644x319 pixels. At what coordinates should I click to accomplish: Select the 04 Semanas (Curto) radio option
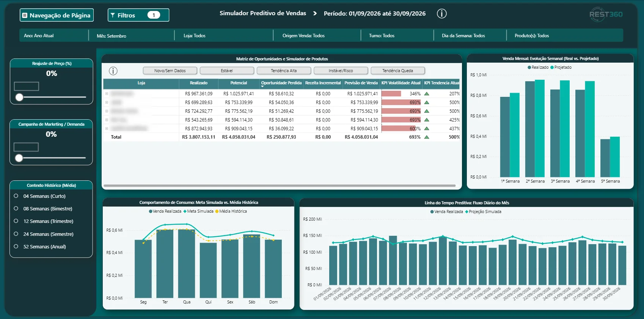(16, 196)
